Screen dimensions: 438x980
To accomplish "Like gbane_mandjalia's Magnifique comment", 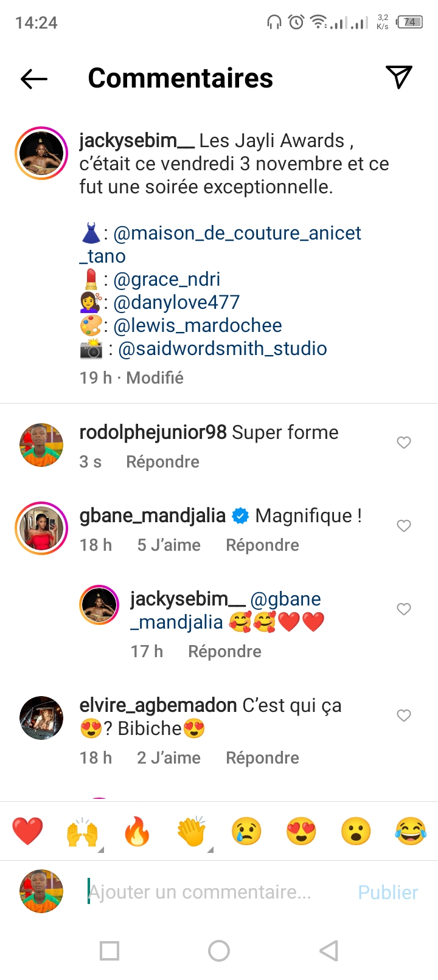I will [404, 526].
